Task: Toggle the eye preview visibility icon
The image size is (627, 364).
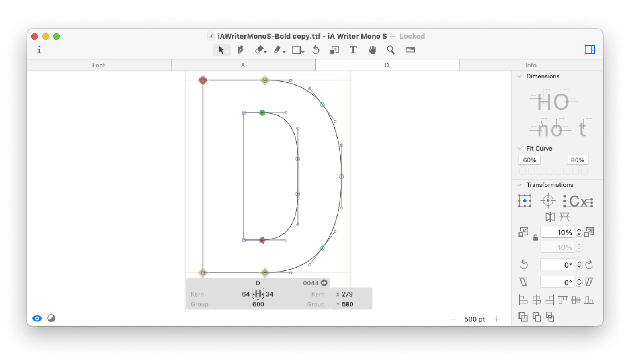Action: coord(37,318)
